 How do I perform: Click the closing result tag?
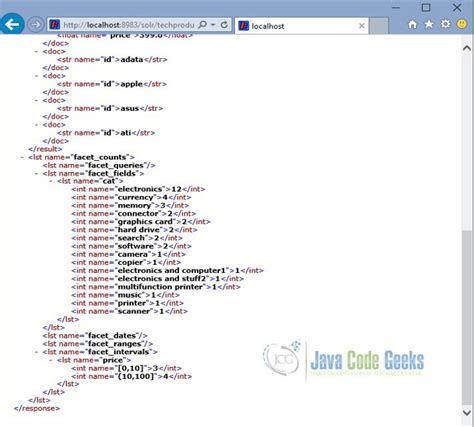click(x=45, y=149)
